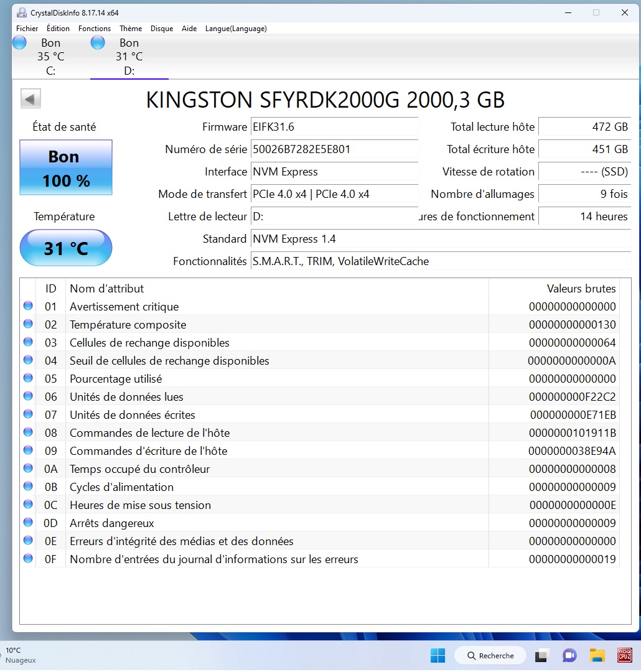Click the Nombre d'allumages value 9 fois

tap(585, 194)
